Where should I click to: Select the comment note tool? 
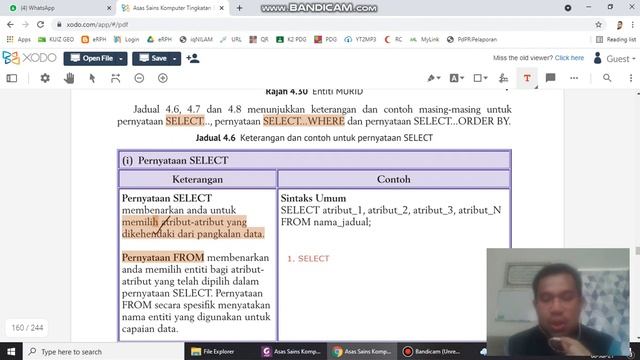coord(550,78)
